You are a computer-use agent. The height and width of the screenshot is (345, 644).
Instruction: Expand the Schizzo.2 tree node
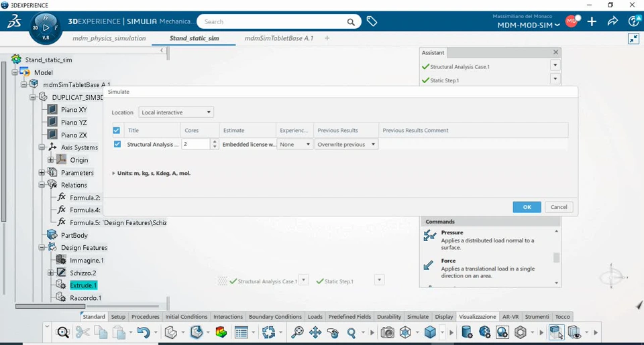tap(50, 273)
